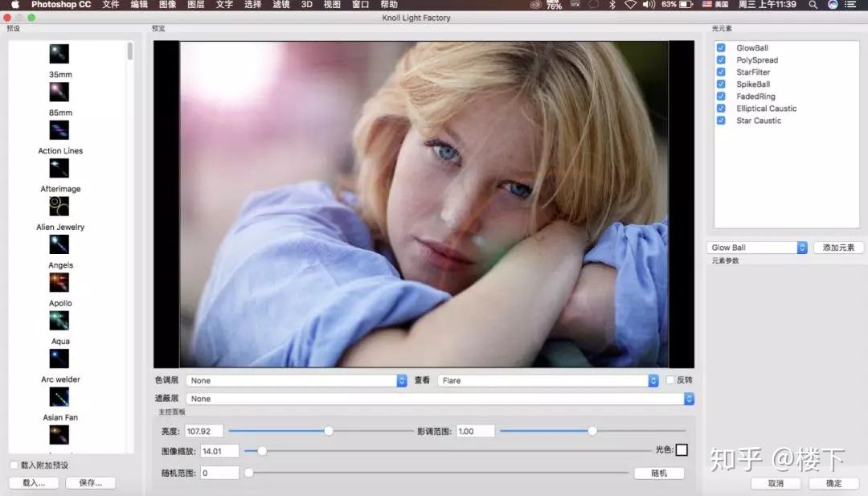
Task: Choose the 85mm preset thumbnail
Action: pos(59,92)
